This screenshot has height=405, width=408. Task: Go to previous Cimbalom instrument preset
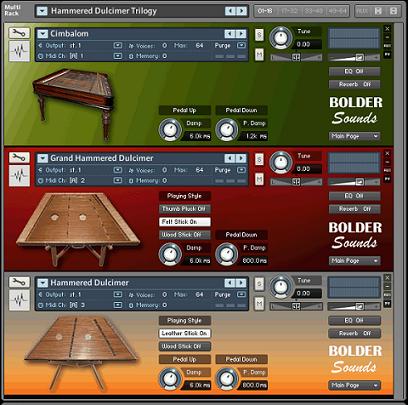(229, 34)
